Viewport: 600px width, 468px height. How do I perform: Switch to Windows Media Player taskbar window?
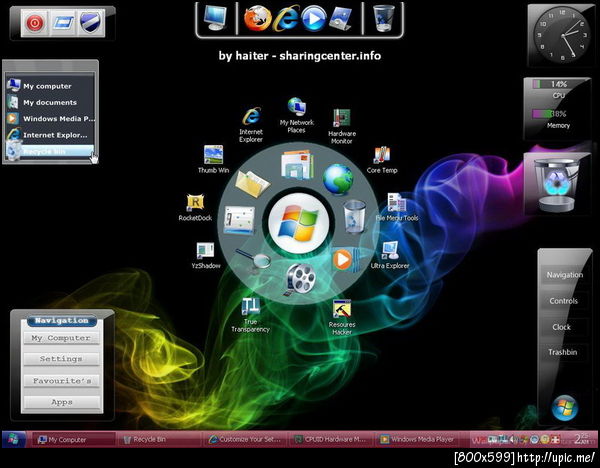coord(416,440)
